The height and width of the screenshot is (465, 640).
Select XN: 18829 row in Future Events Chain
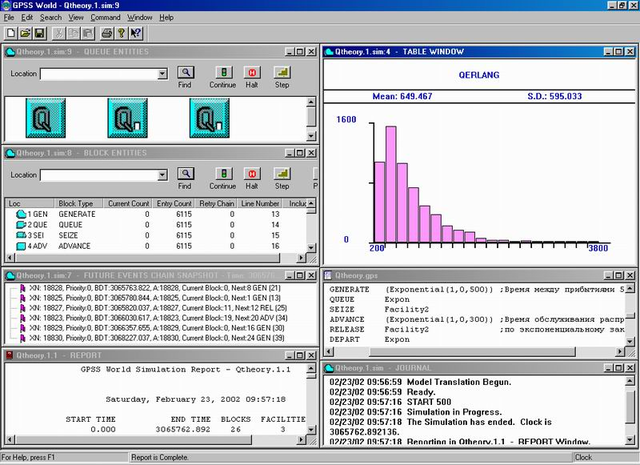(x=155, y=328)
